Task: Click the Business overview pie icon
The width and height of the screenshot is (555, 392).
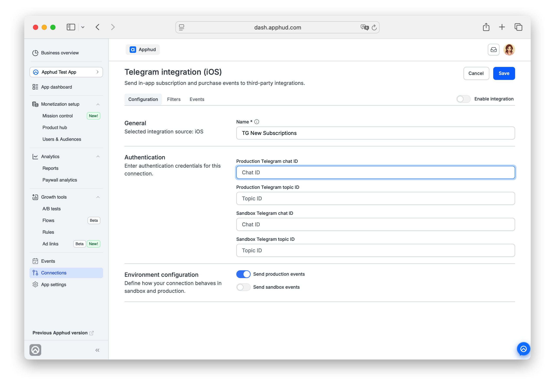Action: [x=35, y=53]
